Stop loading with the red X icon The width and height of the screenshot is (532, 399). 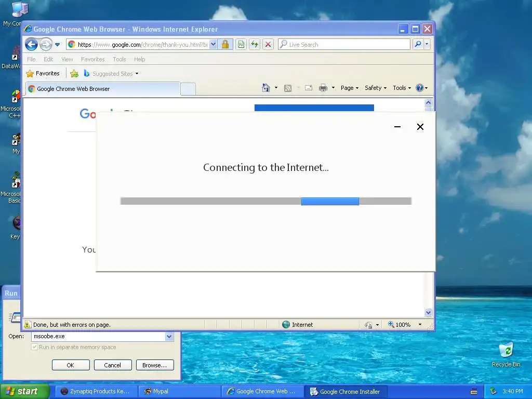tap(268, 45)
